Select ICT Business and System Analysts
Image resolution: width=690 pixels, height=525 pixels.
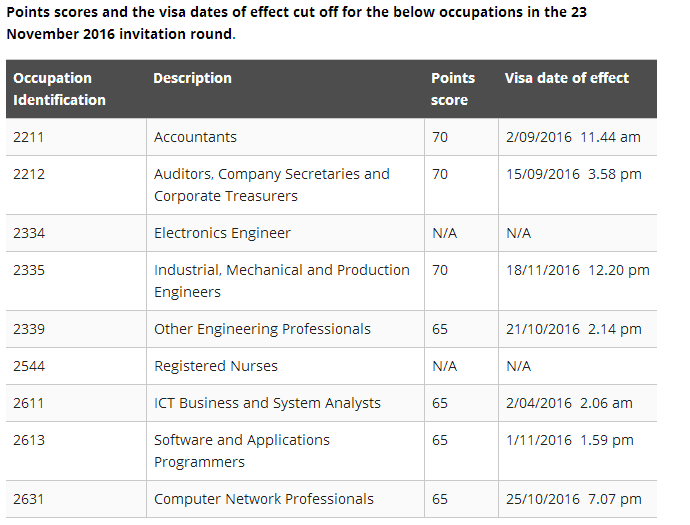click(x=267, y=403)
